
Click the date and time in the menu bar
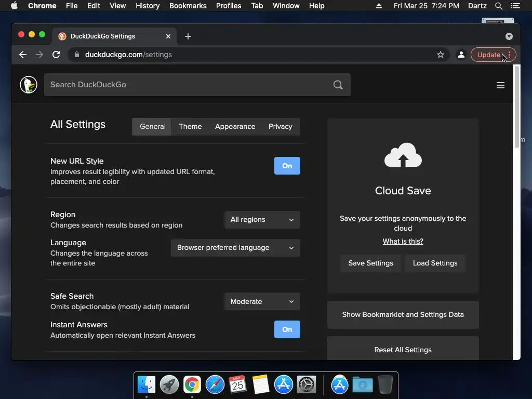(x=427, y=6)
